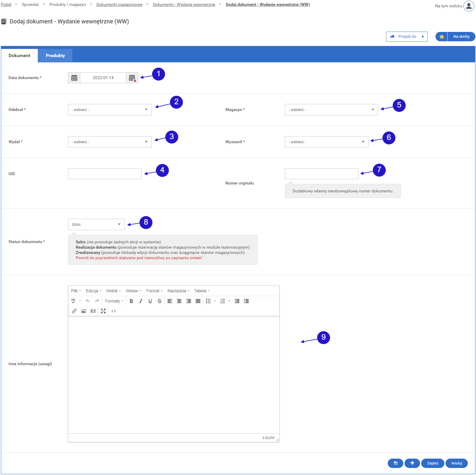Justify text in the editor

click(198, 301)
